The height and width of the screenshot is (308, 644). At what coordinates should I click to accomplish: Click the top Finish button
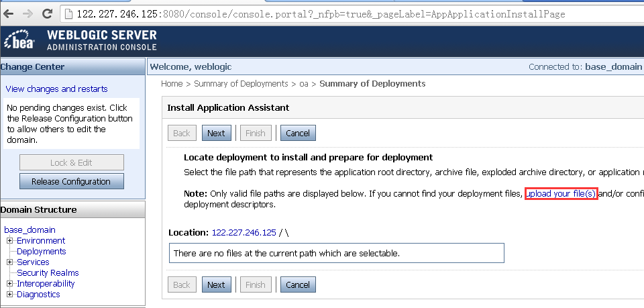tap(255, 133)
